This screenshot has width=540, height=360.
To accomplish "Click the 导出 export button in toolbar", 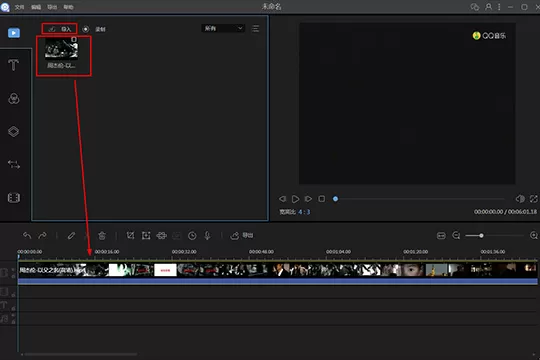I will coord(242,235).
